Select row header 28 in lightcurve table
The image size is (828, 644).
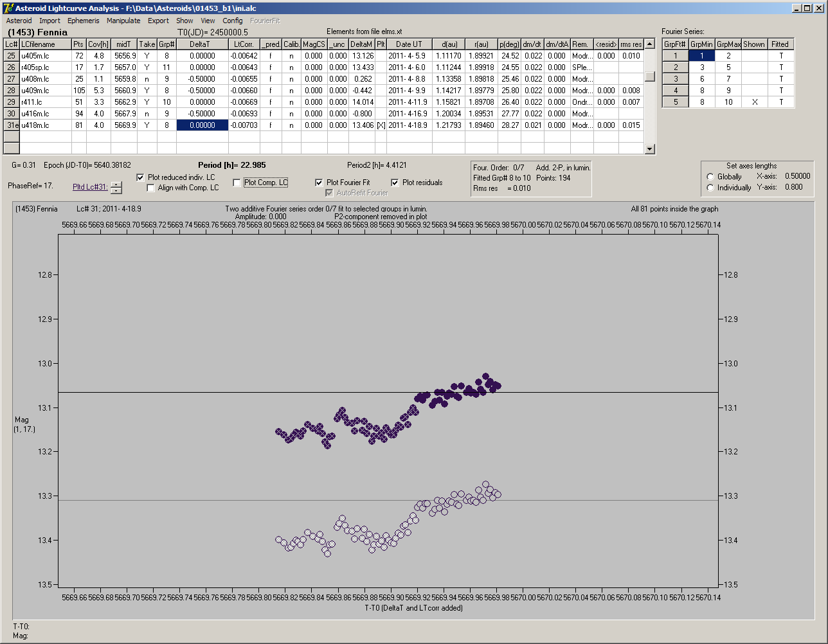point(12,91)
